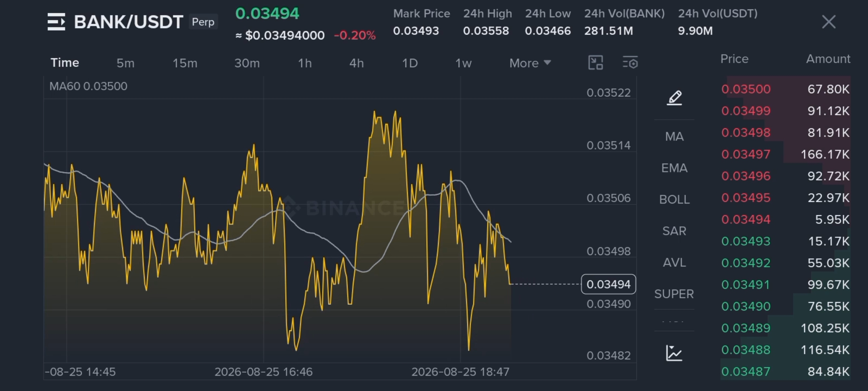Toggle the BOLL indicator

coord(674,200)
